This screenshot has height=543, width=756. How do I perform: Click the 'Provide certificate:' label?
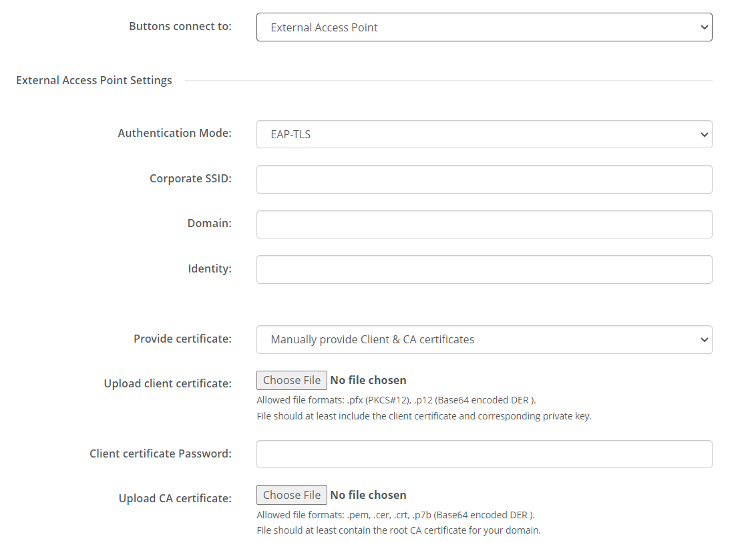[x=182, y=339]
